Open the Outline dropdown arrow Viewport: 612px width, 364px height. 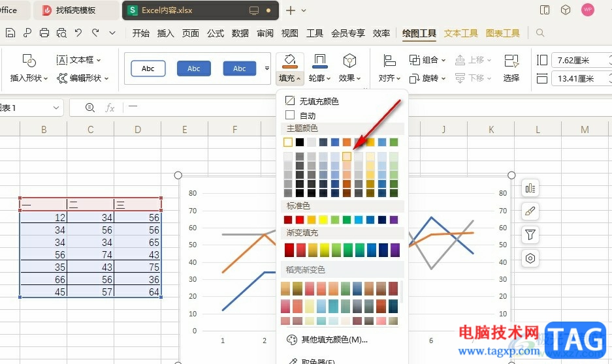pos(329,79)
